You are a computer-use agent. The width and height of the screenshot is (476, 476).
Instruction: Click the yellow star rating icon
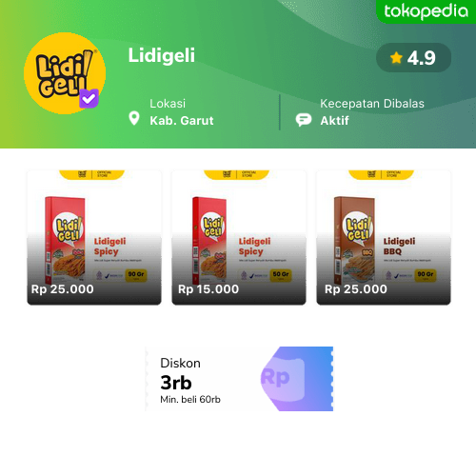(x=396, y=58)
